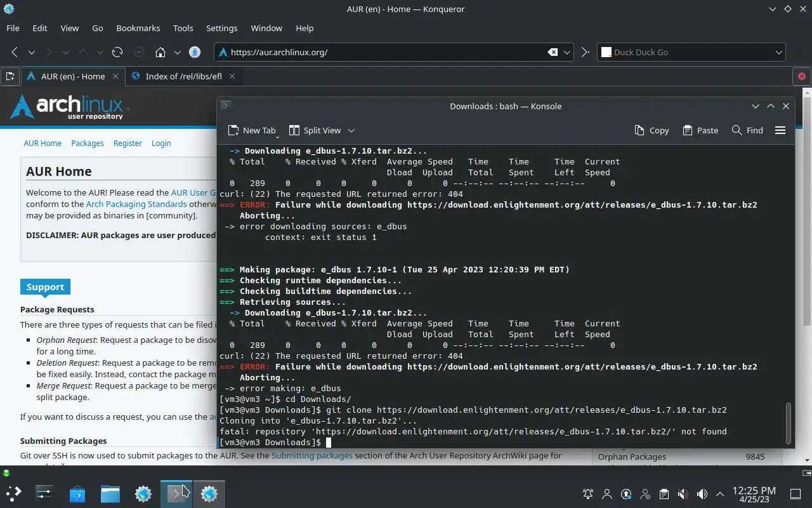Click the Show Desktop button

tap(796, 494)
